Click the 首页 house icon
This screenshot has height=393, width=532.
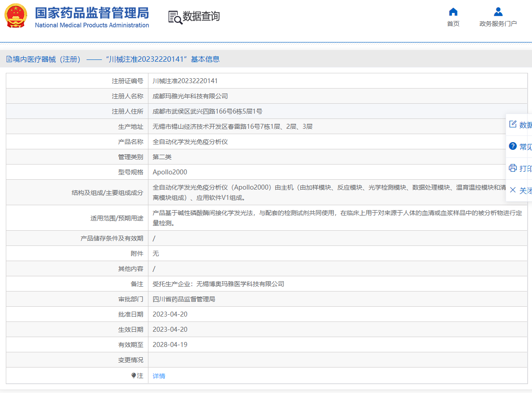(x=453, y=12)
